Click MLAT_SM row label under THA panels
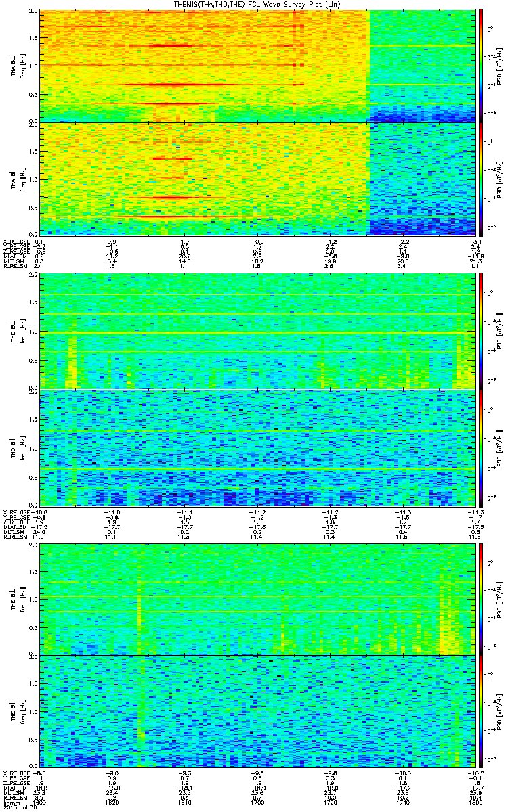508x812 pixels. (15, 256)
